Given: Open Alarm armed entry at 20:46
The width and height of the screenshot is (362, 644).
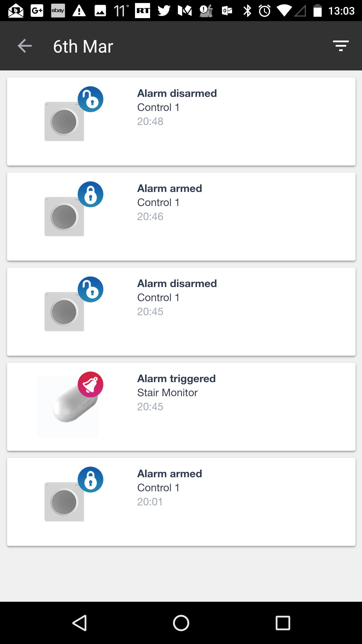Looking at the screenshot, I should pyautogui.click(x=181, y=217).
